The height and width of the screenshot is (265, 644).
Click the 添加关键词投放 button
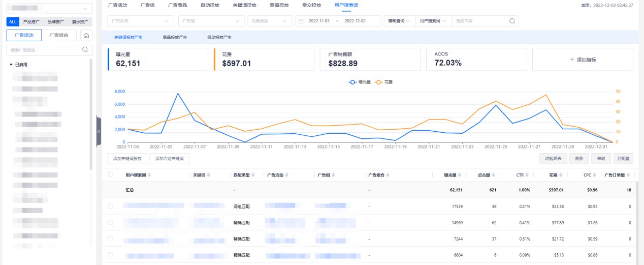(127, 159)
